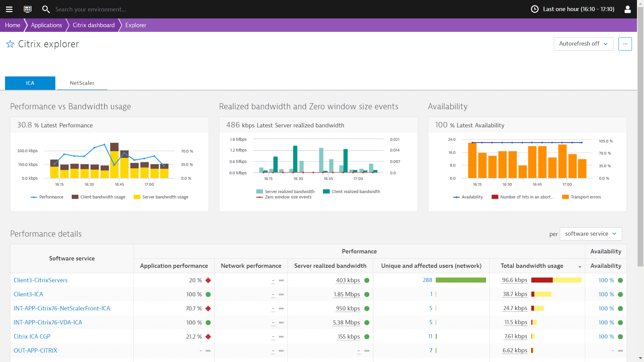Screen dimensions: 644x362
Task: Toggle Server realized bandwidth legend item
Action: [285, 192]
